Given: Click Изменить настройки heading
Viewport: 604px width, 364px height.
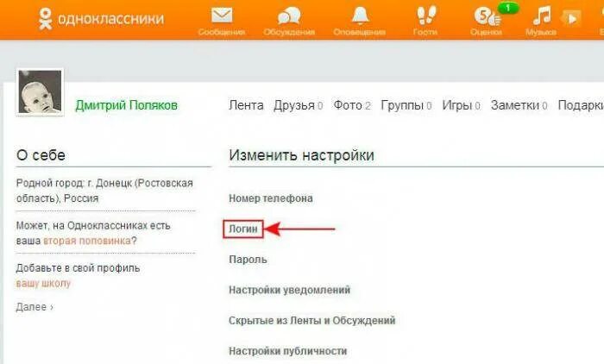Looking at the screenshot, I should (301, 155).
